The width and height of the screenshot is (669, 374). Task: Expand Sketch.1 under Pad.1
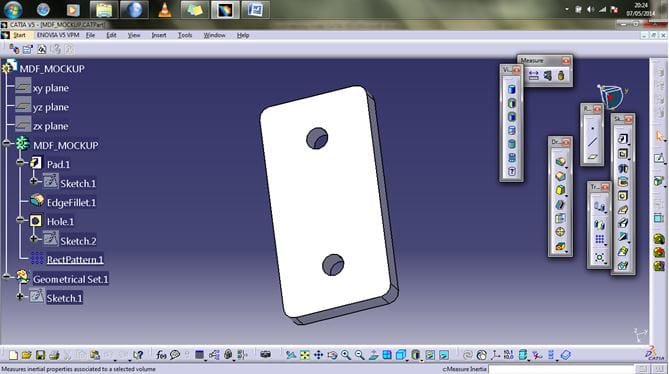[34, 181]
